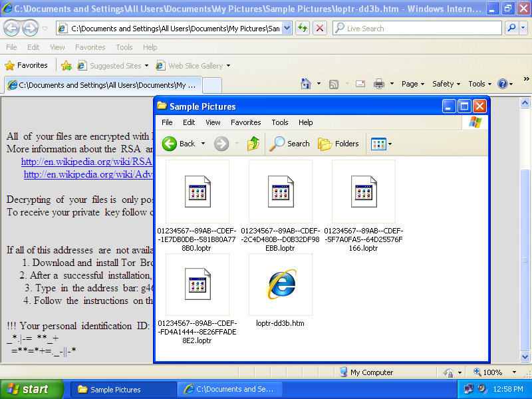This screenshot has width=532, height=399.
Task: Open the Favorites center button
Action: click(x=26, y=65)
